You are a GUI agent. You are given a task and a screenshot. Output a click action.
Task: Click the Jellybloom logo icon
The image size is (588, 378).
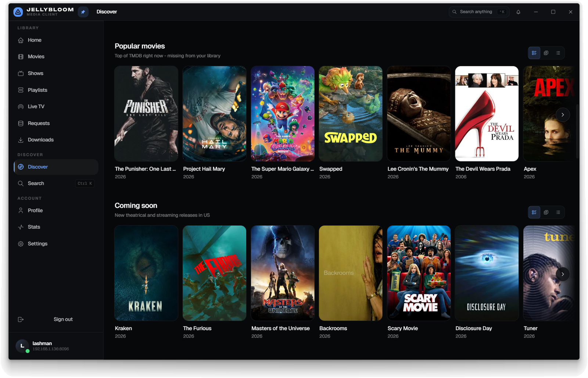pos(18,12)
